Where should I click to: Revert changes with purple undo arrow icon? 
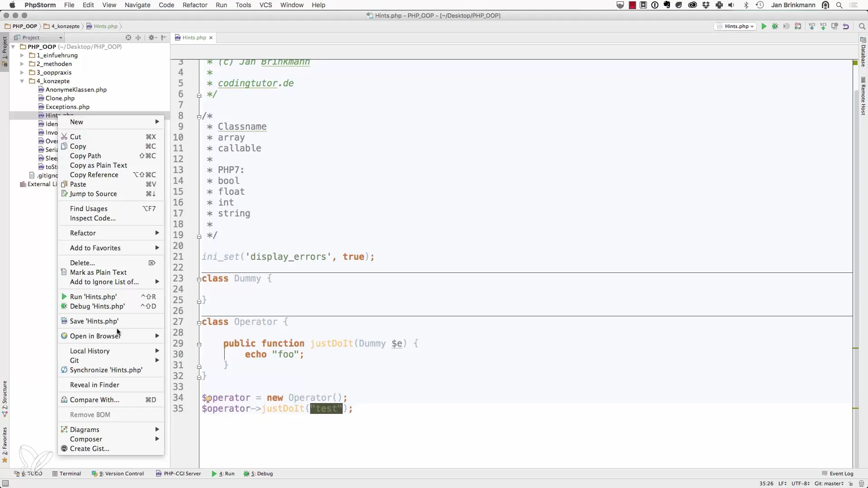tap(846, 27)
